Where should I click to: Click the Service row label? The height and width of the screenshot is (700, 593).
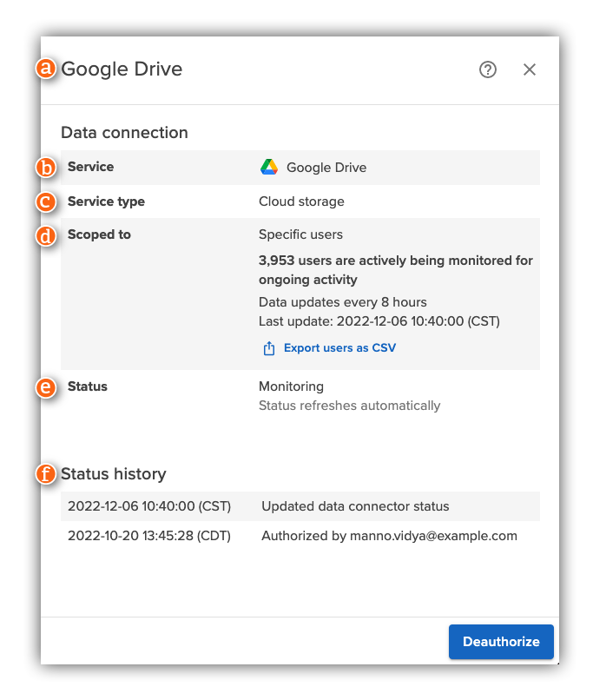pos(90,167)
